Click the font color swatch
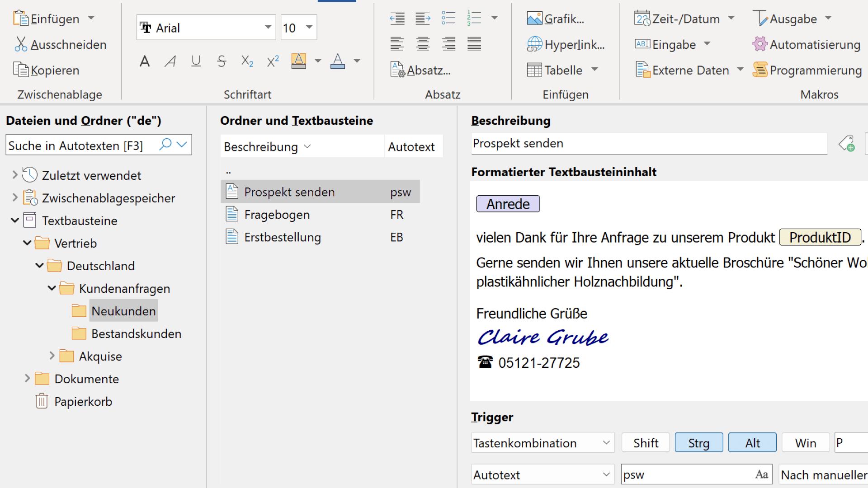This screenshot has width=868, height=488. [338, 61]
